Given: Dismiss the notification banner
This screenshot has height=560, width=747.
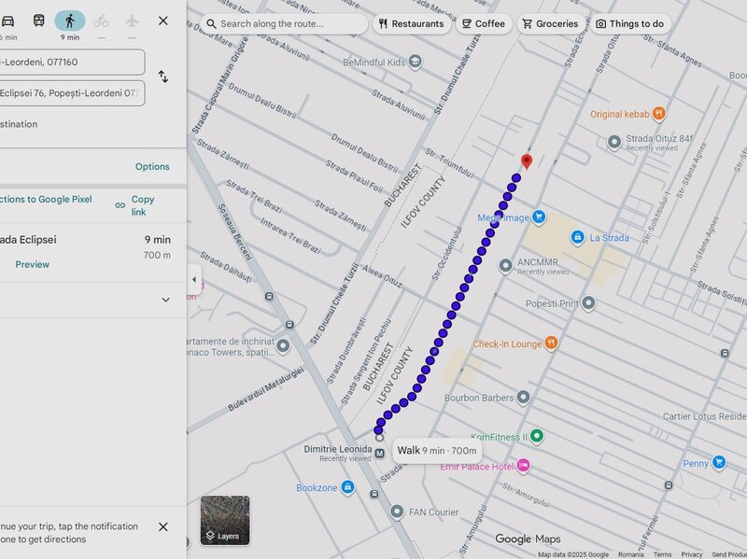Looking at the screenshot, I should [x=163, y=527].
